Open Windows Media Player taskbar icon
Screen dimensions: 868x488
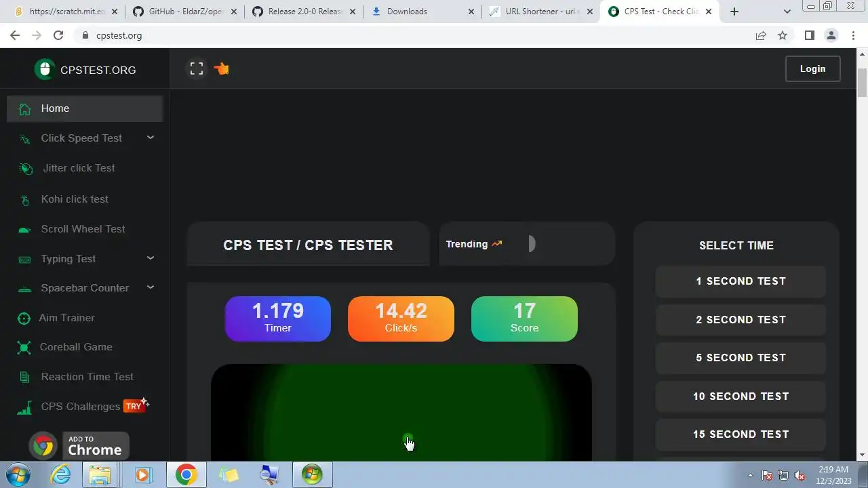142,474
